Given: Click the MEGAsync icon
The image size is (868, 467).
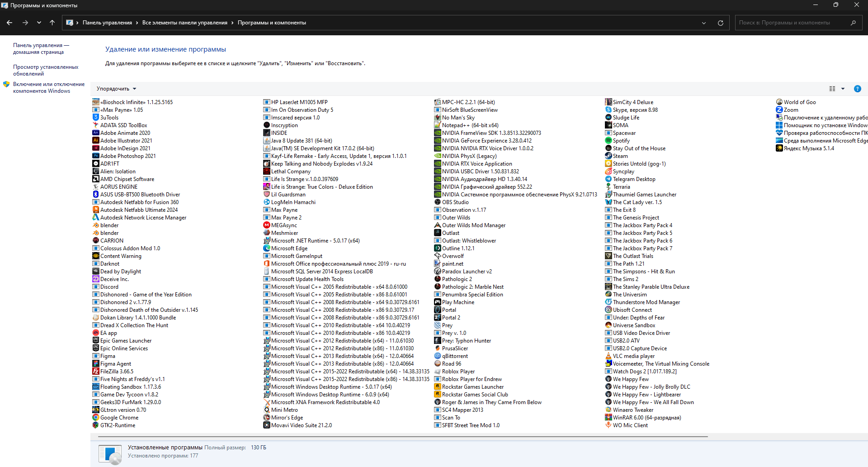Looking at the screenshot, I should point(267,225).
